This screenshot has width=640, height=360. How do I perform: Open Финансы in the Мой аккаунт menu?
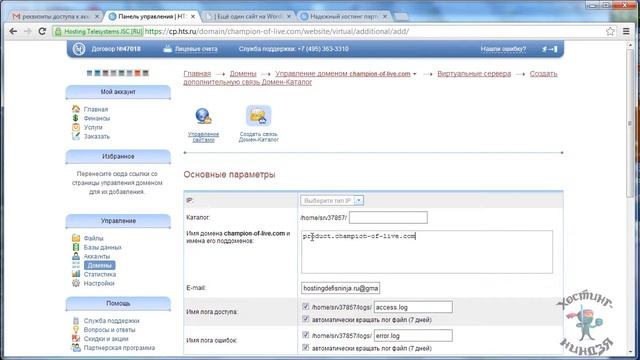click(97, 118)
